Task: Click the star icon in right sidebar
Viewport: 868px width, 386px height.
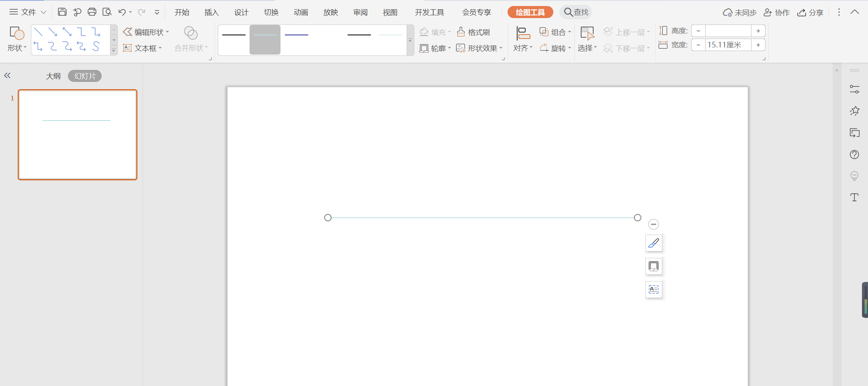Action: (854, 111)
